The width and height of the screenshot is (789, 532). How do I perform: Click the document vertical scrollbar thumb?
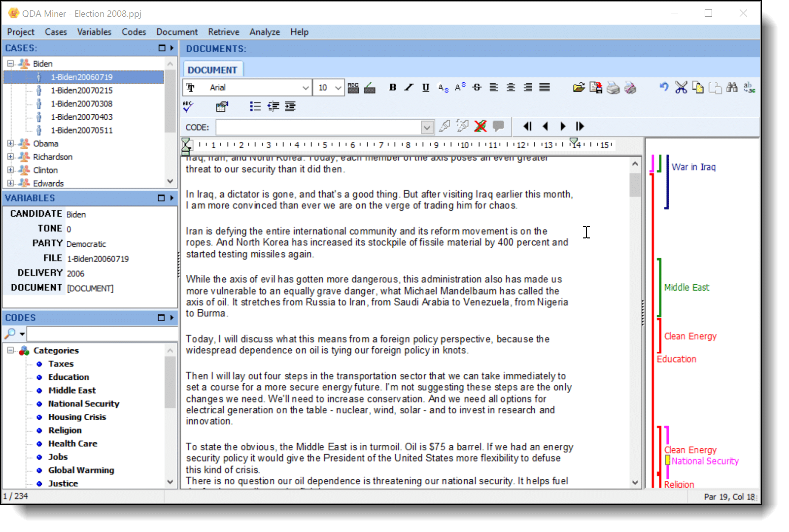pos(635,185)
